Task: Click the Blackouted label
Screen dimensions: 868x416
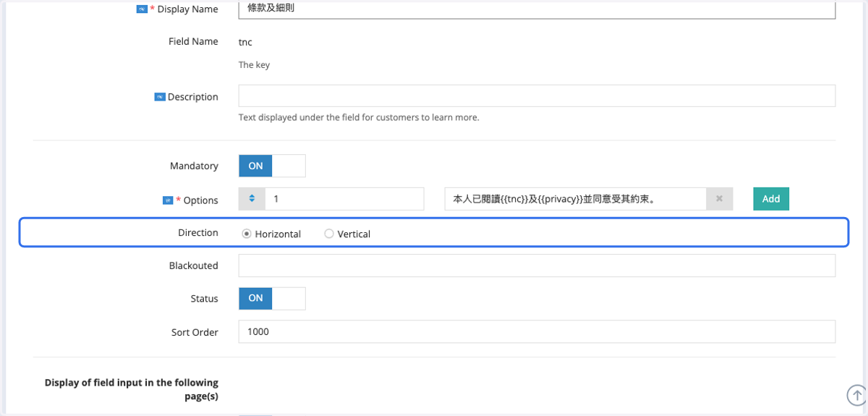Action: (x=194, y=266)
